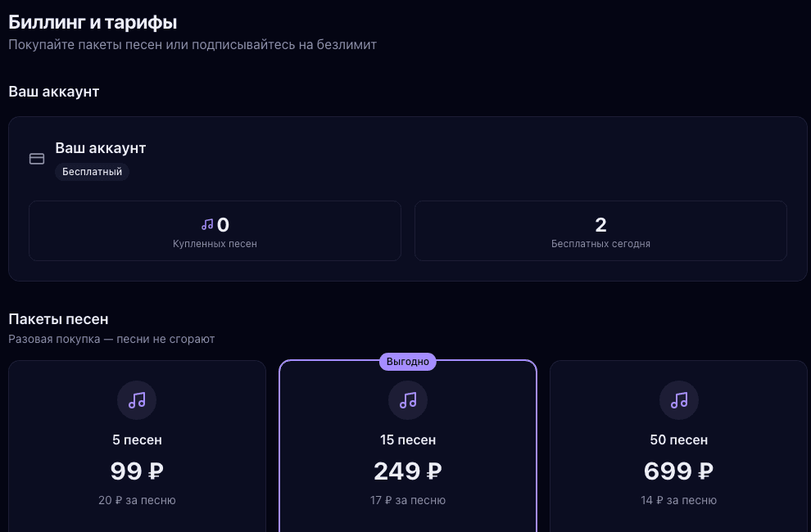The width and height of the screenshot is (811, 532).
Task: Click the bank card icon near Ваш аккаунт
Action: pos(37,158)
